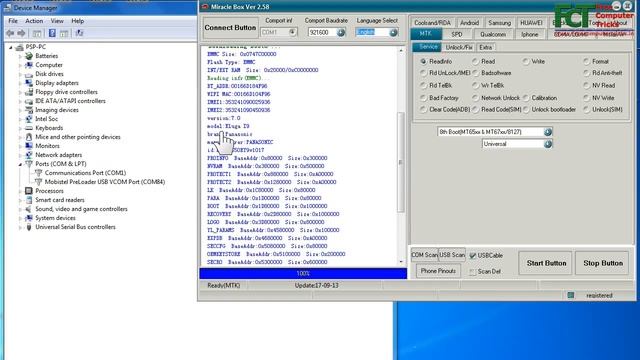Select Processors icon in device tree

point(29,191)
